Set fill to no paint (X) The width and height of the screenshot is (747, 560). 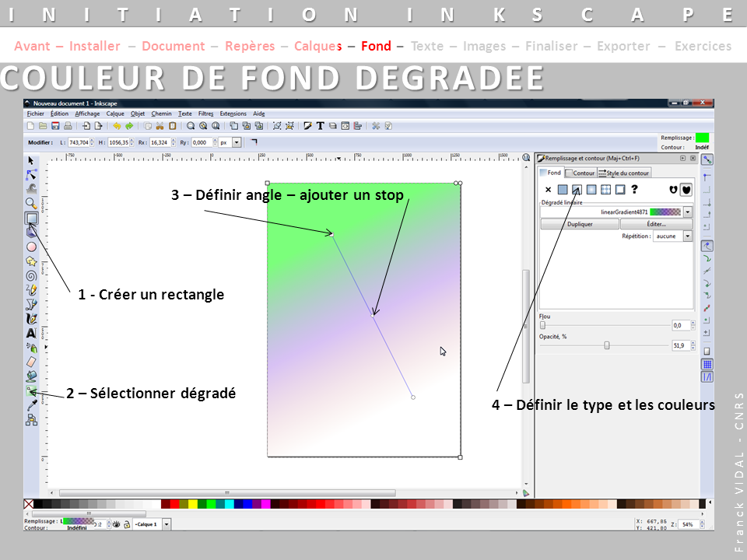[x=549, y=190]
